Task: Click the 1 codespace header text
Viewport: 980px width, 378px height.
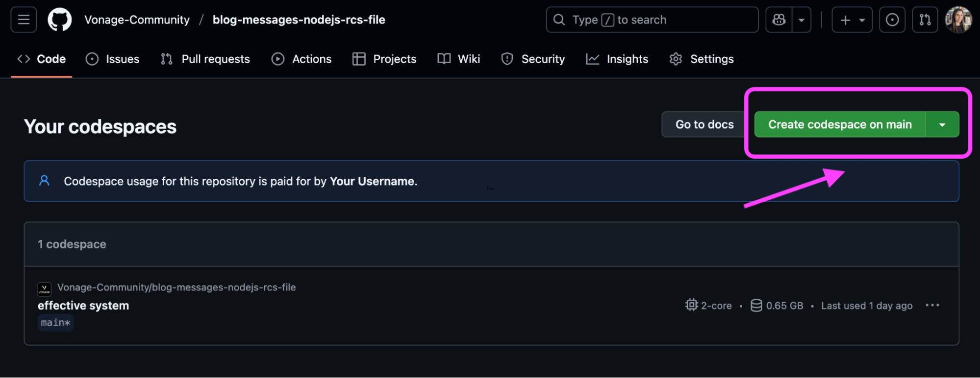Action: 72,244
